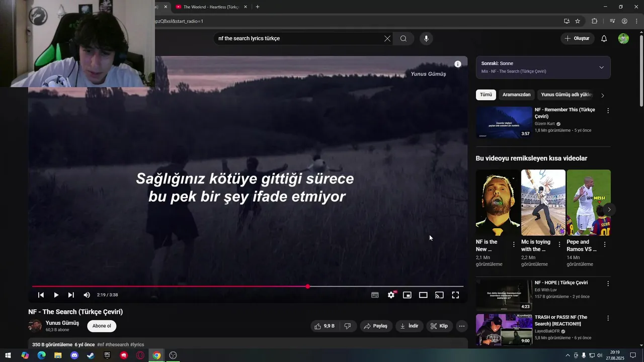This screenshot has width=644, height=362.
Task: Mute the video volume speaker
Action: tap(87, 295)
